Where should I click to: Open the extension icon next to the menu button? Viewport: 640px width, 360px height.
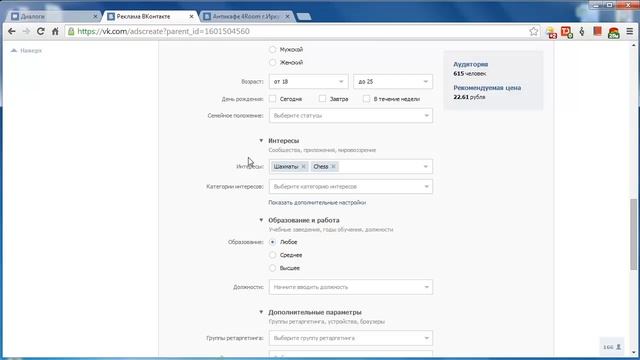pos(614,33)
